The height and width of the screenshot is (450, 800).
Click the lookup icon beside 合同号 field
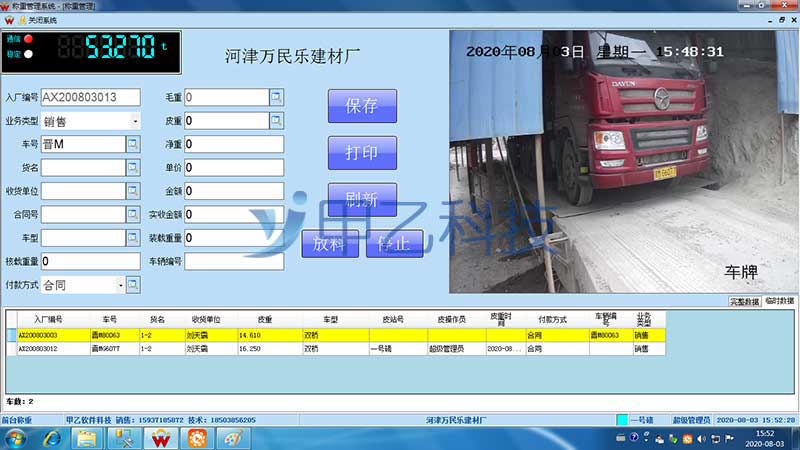133,214
